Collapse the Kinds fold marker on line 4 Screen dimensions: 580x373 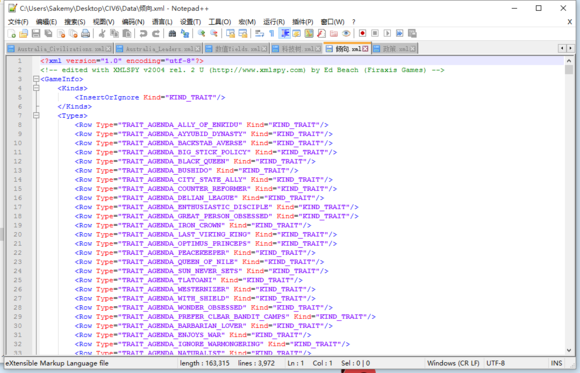(36, 88)
